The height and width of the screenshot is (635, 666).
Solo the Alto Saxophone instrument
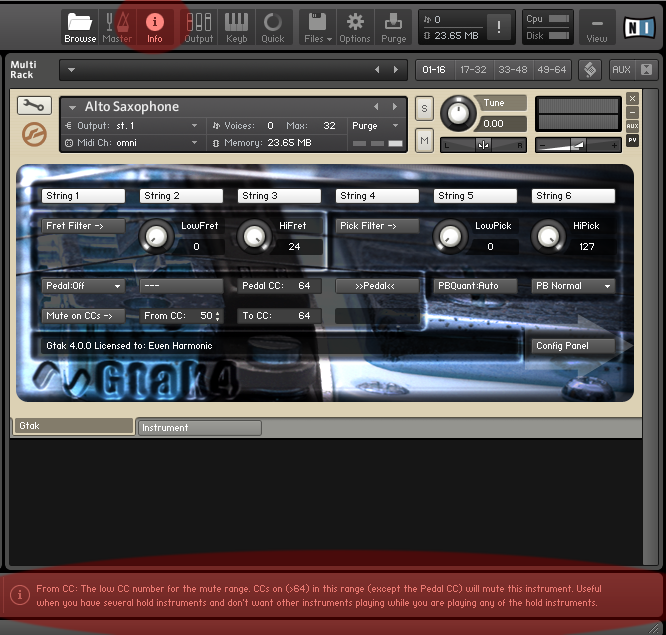[425, 108]
